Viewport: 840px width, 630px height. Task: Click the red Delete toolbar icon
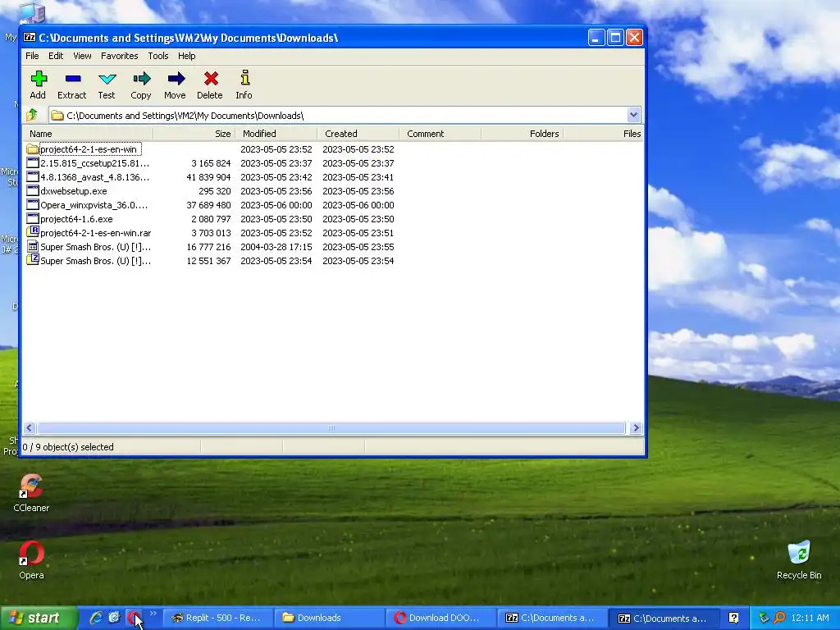click(x=211, y=79)
